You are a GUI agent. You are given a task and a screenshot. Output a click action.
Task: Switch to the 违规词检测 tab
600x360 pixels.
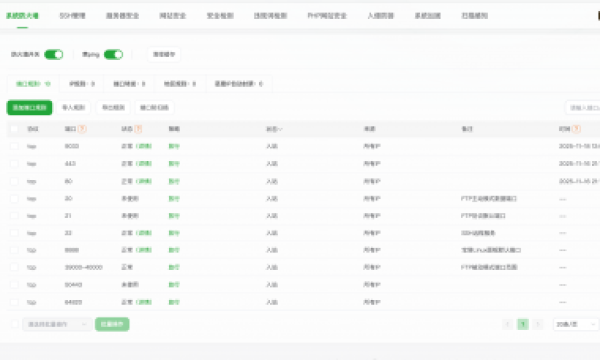270,16
